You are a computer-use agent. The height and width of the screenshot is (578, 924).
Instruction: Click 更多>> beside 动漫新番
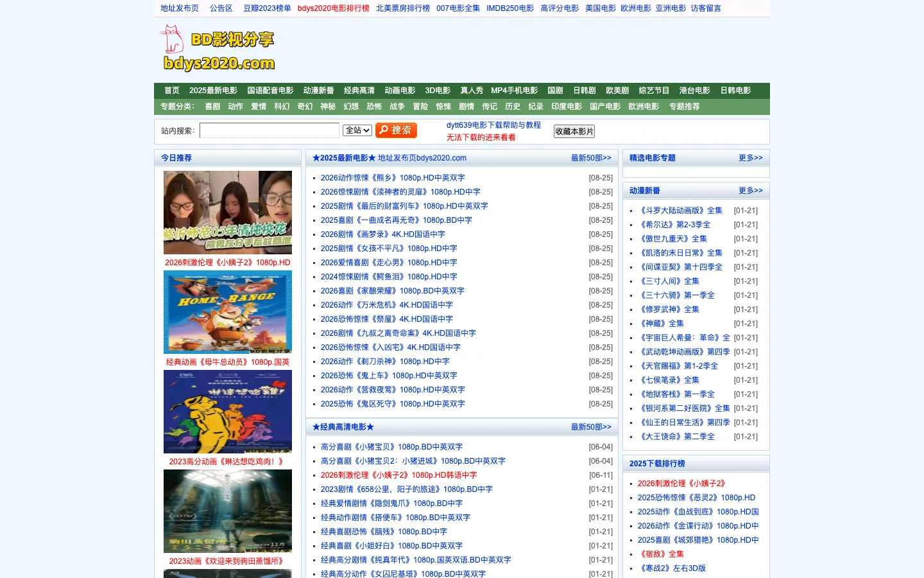coord(750,191)
